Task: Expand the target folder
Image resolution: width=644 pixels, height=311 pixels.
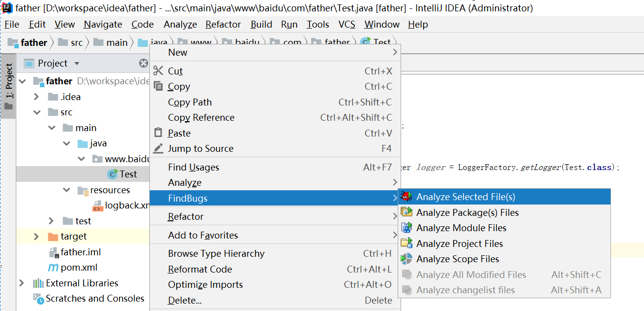Action: (x=36, y=237)
